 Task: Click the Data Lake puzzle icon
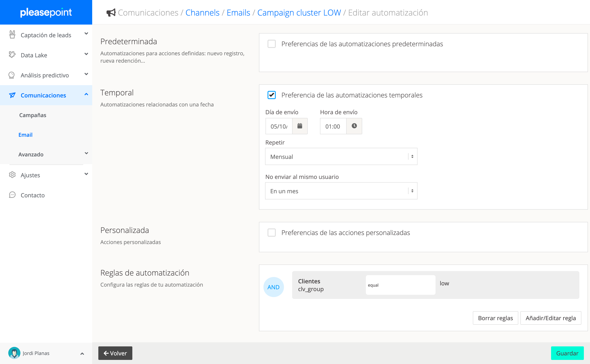point(12,55)
